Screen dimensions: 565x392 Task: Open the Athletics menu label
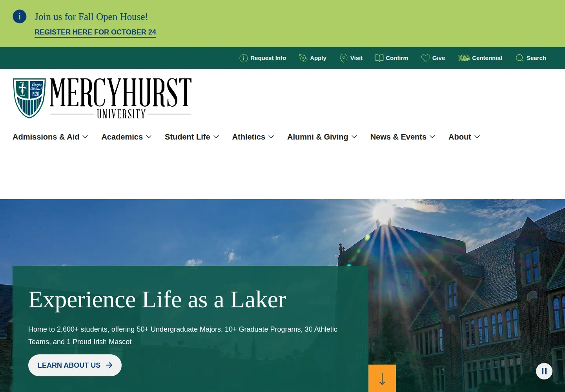[249, 137]
